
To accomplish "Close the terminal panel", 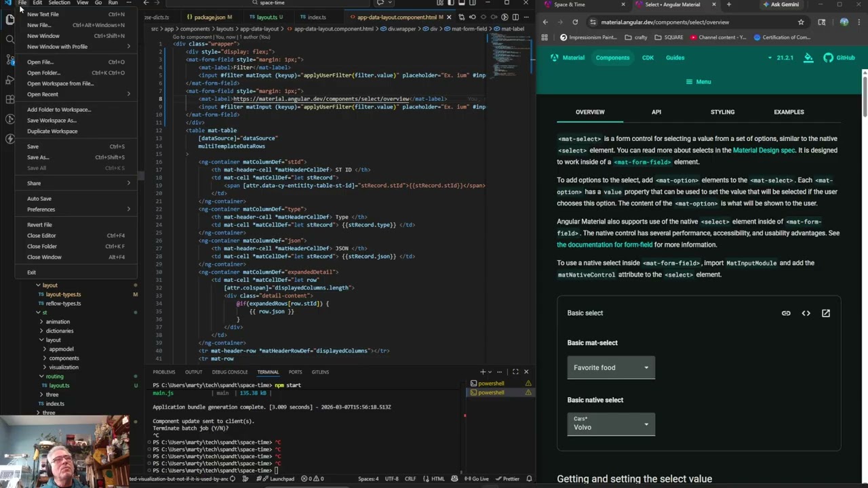I will pos(526,371).
